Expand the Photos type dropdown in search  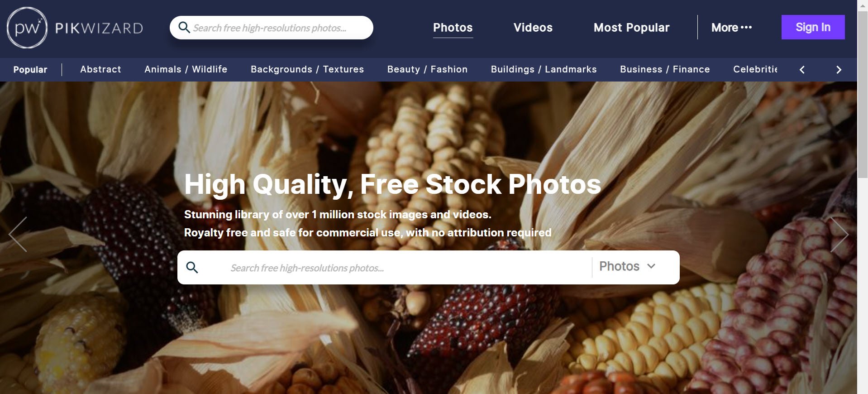[627, 266]
